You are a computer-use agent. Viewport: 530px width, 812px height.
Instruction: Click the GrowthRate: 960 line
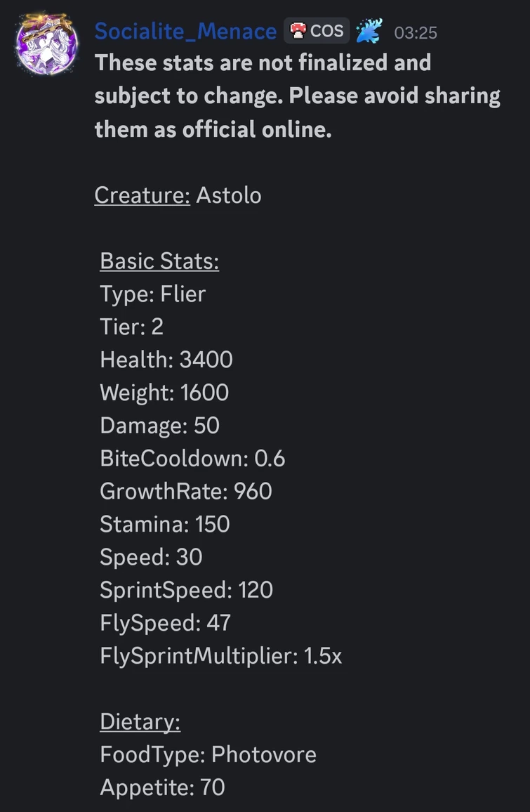coord(185,491)
